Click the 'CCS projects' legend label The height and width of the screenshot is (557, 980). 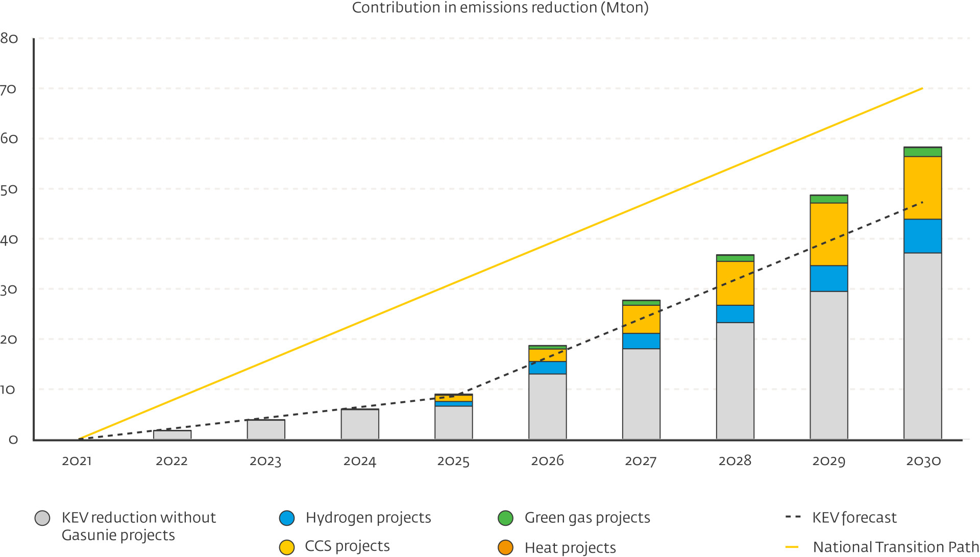coord(348,546)
